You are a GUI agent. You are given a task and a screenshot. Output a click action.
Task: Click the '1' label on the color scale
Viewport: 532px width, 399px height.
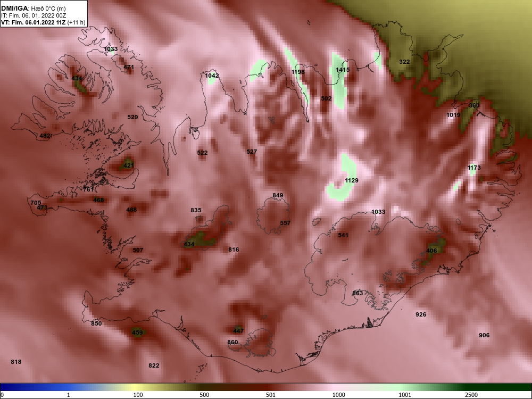point(69,395)
